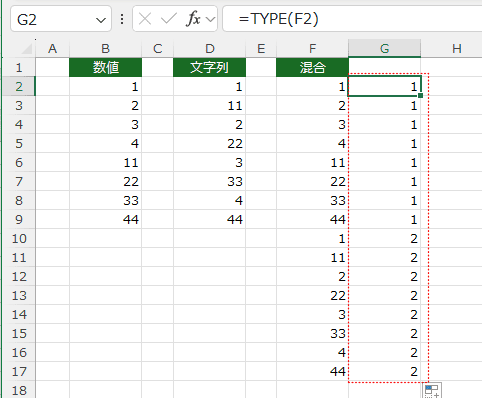Click the Enter checkmark icon in formula bar
The width and height of the screenshot is (482, 398).
coord(168,19)
